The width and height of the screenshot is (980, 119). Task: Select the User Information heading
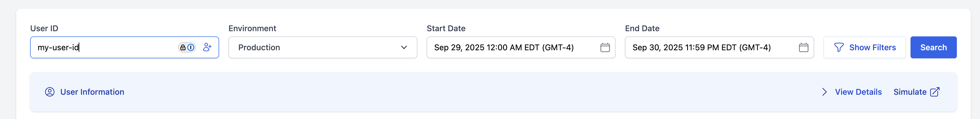[92, 92]
